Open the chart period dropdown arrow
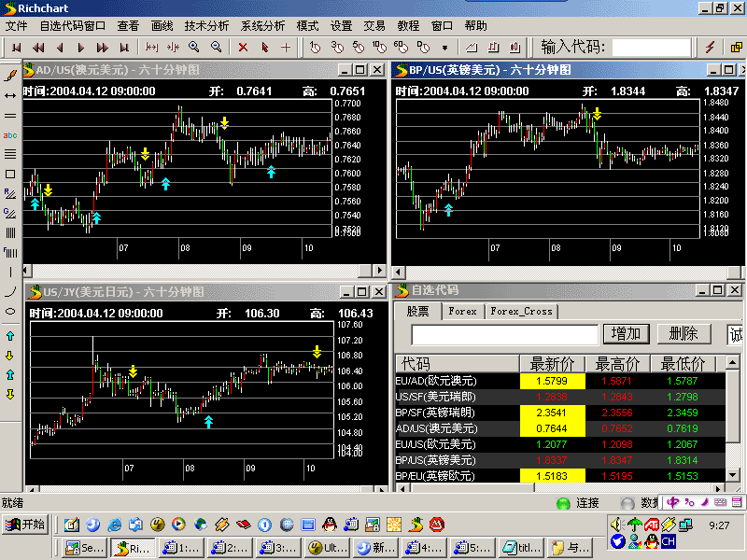 click(x=444, y=48)
